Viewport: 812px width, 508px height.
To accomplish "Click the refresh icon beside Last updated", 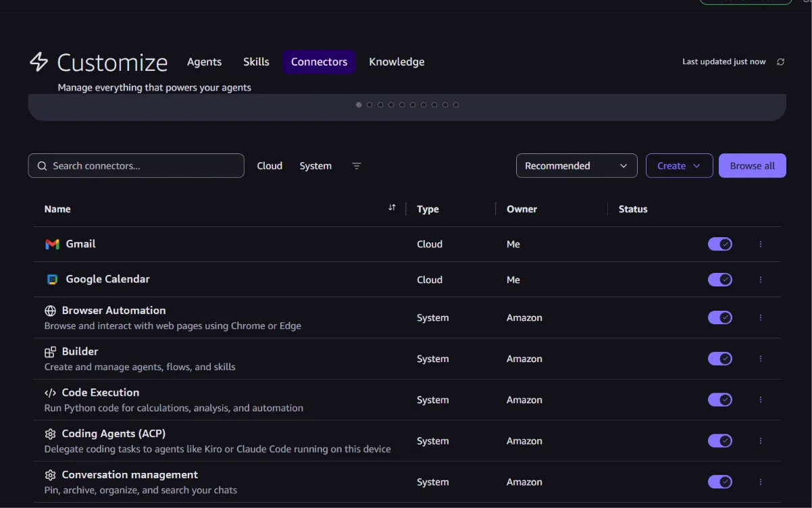I will 780,61.
